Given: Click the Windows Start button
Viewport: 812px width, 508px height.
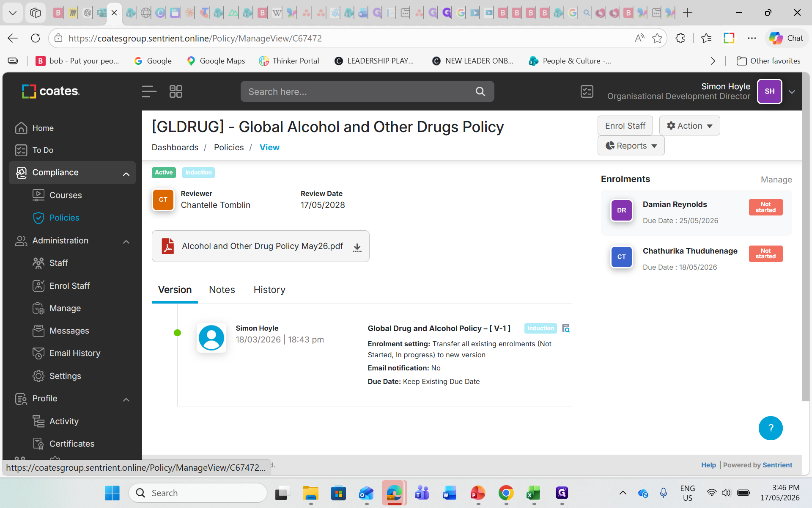Looking at the screenshot, I should point(112,493).
